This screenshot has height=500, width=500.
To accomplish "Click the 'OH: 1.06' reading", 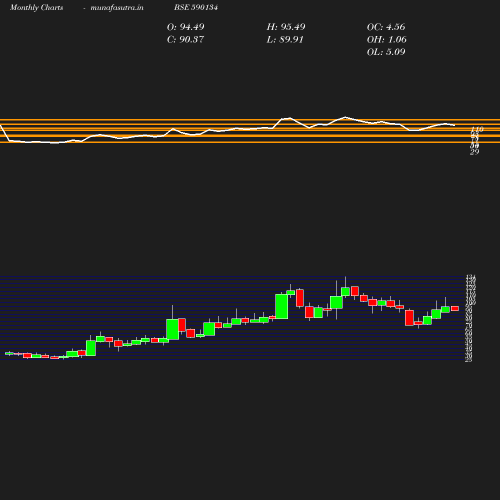I will click(387, 39).
